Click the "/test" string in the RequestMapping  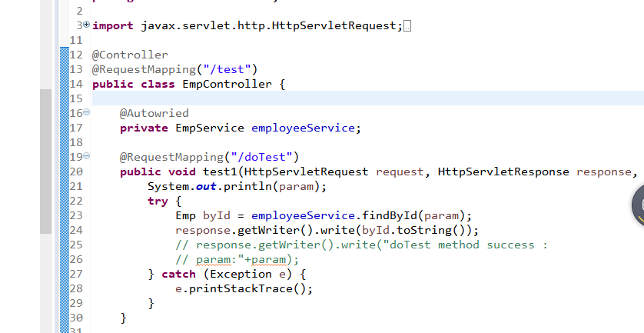227,69
